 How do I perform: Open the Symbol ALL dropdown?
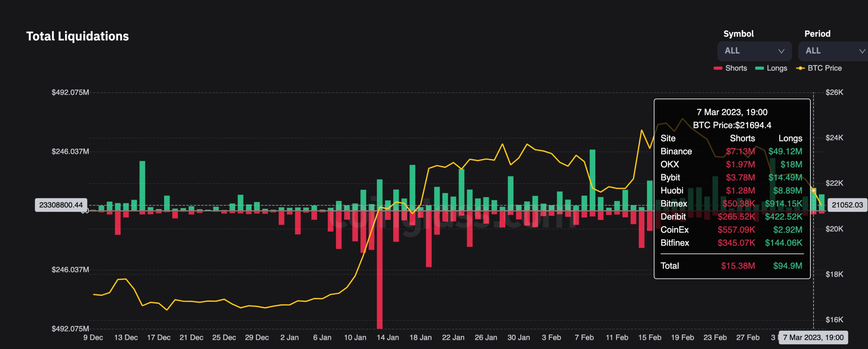[754, 51]
